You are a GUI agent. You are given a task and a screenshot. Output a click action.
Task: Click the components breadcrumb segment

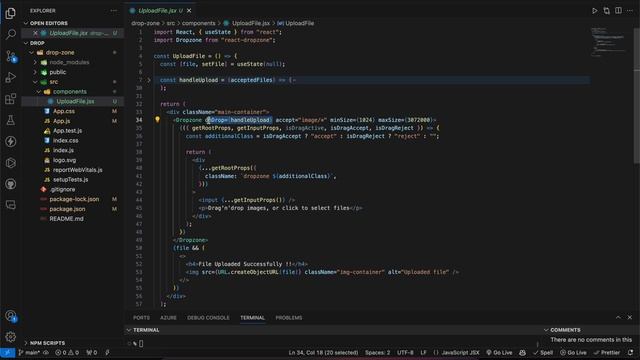(x=198, y=23)
